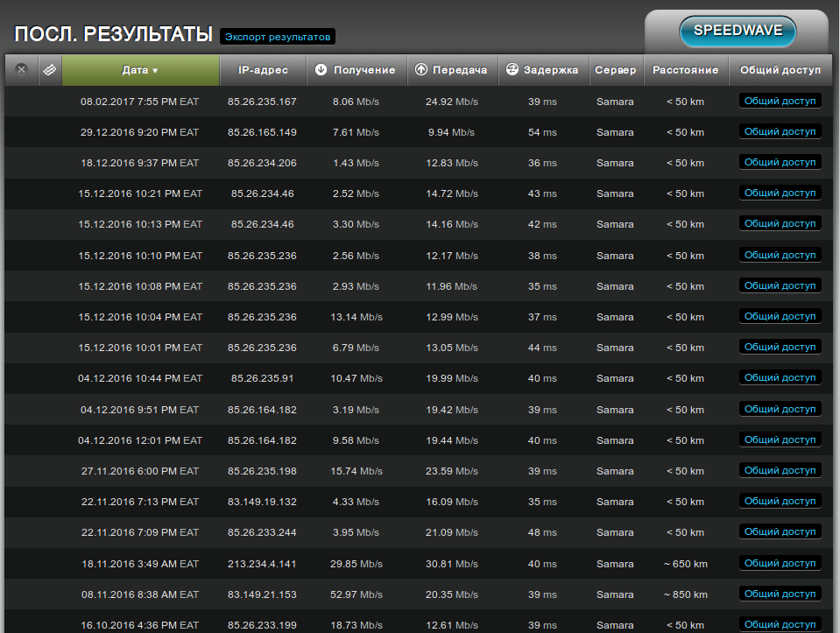This screenshot has height=633, width=840.
Task: Share the 15.12.2016 10:04 PM result
Action: pos(780,316)
